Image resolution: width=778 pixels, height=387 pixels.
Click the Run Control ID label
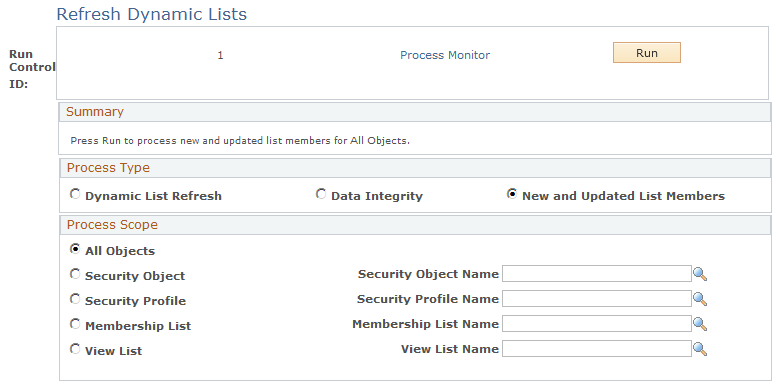(x=32, y=68)
